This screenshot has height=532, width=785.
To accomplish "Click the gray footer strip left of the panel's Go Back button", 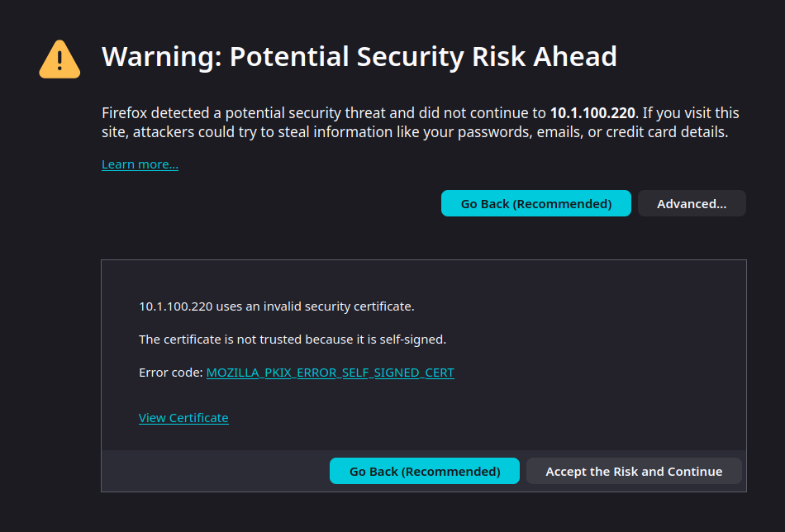I will [x=215, y=471].
